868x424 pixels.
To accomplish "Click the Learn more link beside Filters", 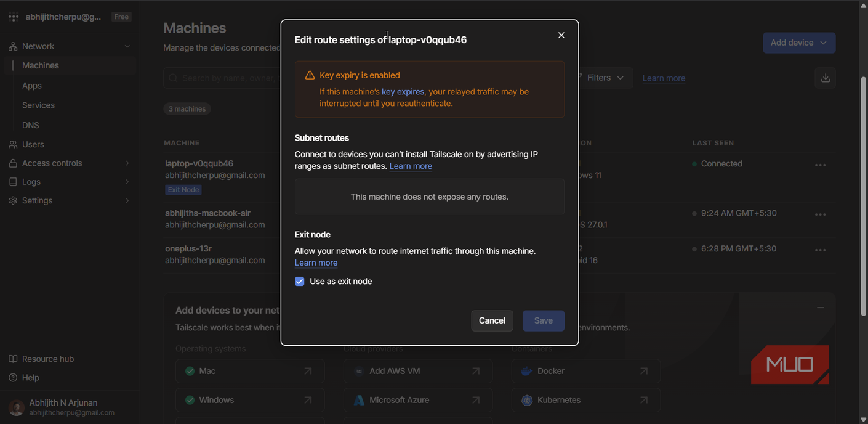I will pyautogui.click(x=664, y=78).
